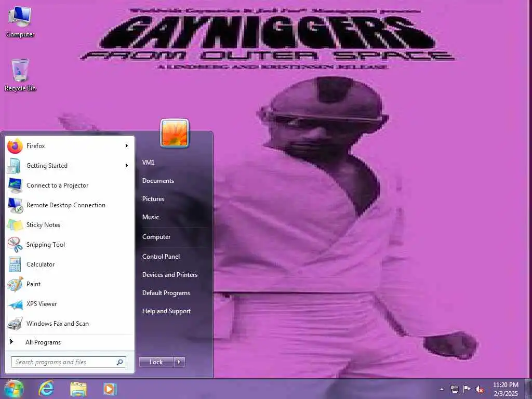Screen dimensions: 532x399
Task: Click the Show Desktop strip
Action: [528, 389]
